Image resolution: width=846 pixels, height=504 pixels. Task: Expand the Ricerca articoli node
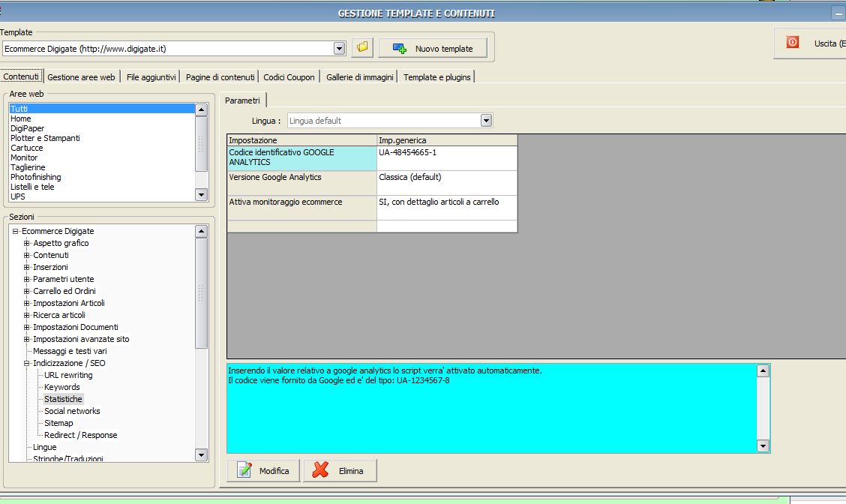pos(26,315)
